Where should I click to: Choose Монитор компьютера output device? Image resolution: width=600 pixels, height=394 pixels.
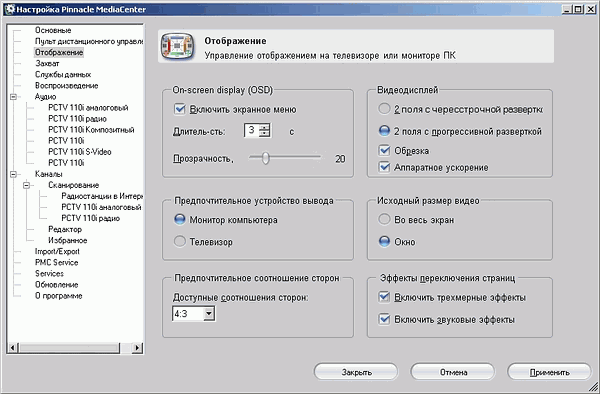pos(180,219)
